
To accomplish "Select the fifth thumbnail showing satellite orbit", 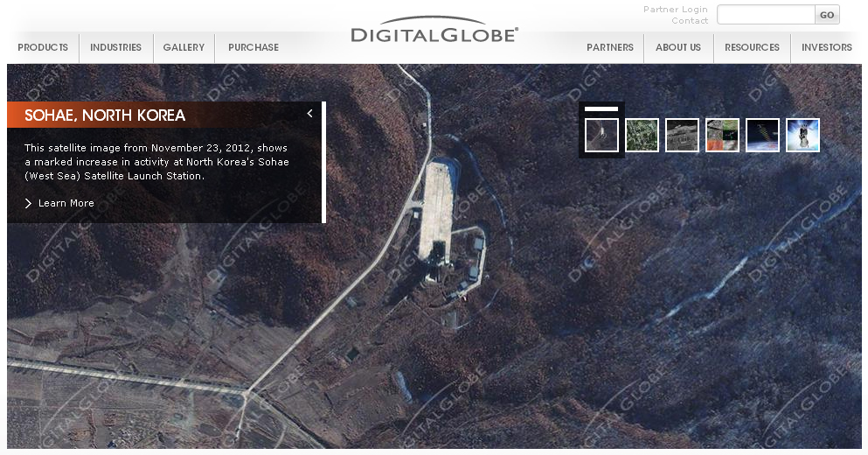I will tap(762, 136).
